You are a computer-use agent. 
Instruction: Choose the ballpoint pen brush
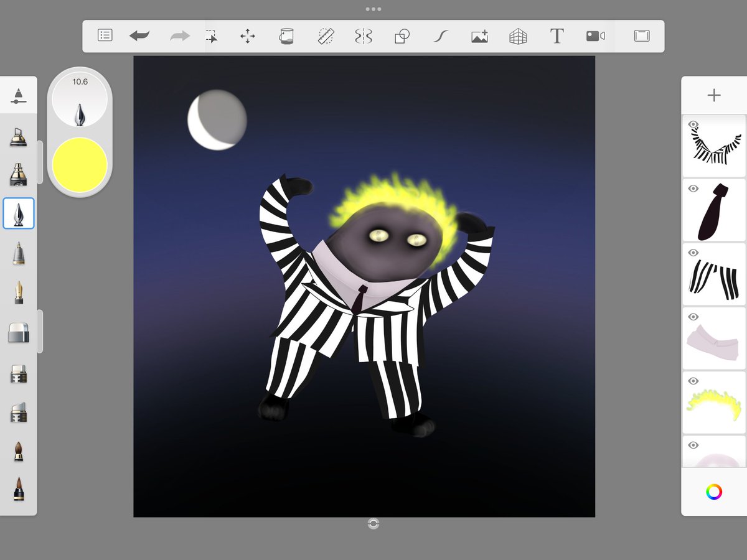pyautogui.click(x=19, y=253)
